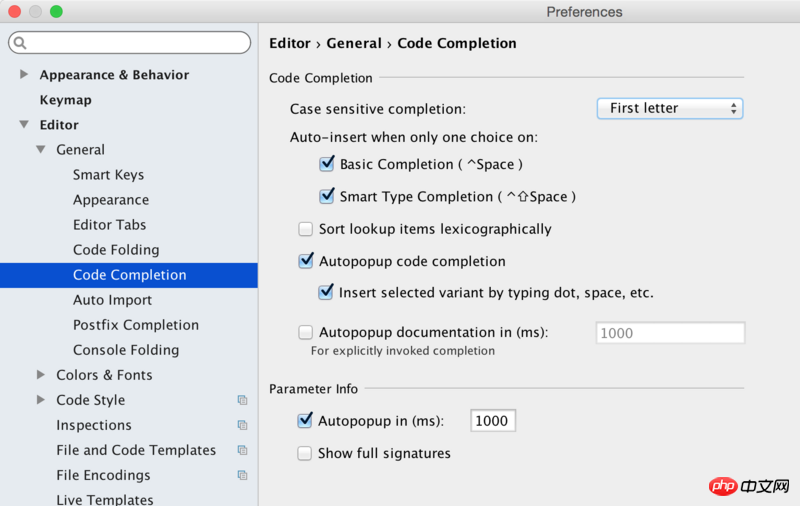Click the search magnifier icon
The image size is (800, 506).
coord(21,43)
